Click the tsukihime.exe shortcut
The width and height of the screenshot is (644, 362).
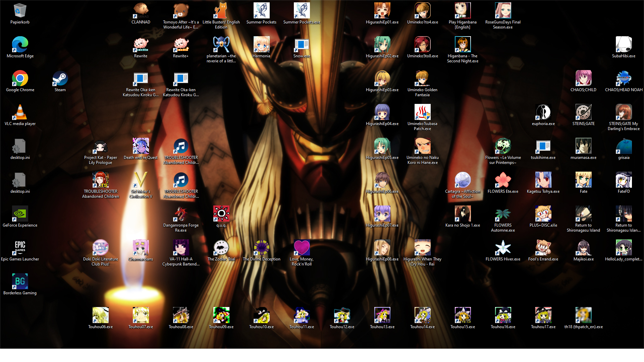(x=543, y=146)
